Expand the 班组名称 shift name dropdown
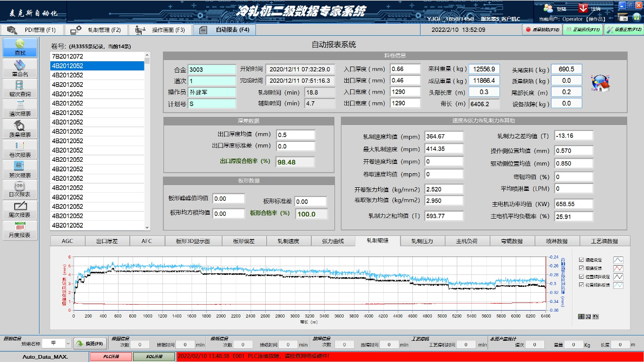644x362 pixels. point(68,344)
